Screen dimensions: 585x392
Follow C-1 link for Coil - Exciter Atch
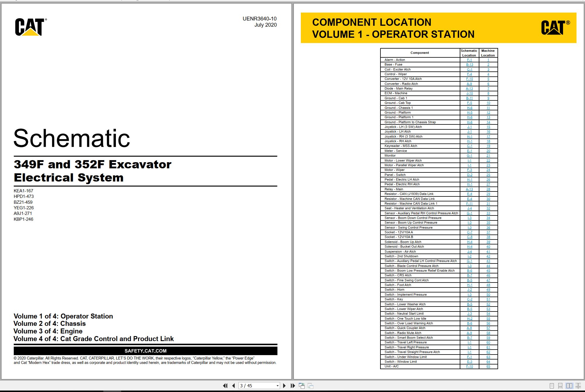tap(469, 69)
